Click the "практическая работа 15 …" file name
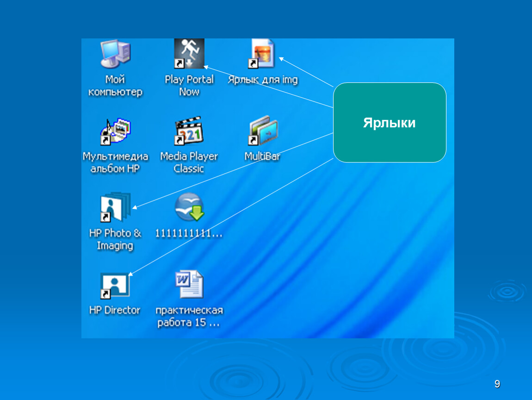The image size is (532, 400). click(x=189, y=316)
